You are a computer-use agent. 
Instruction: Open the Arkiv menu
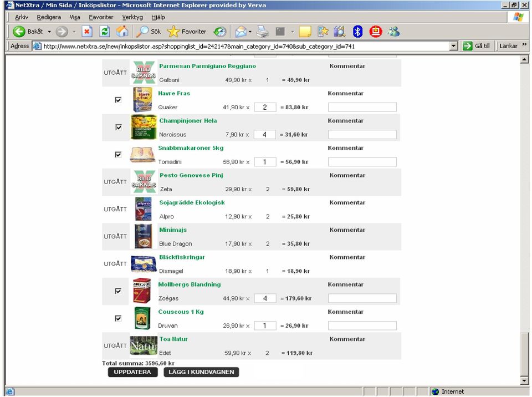(22, 17)
